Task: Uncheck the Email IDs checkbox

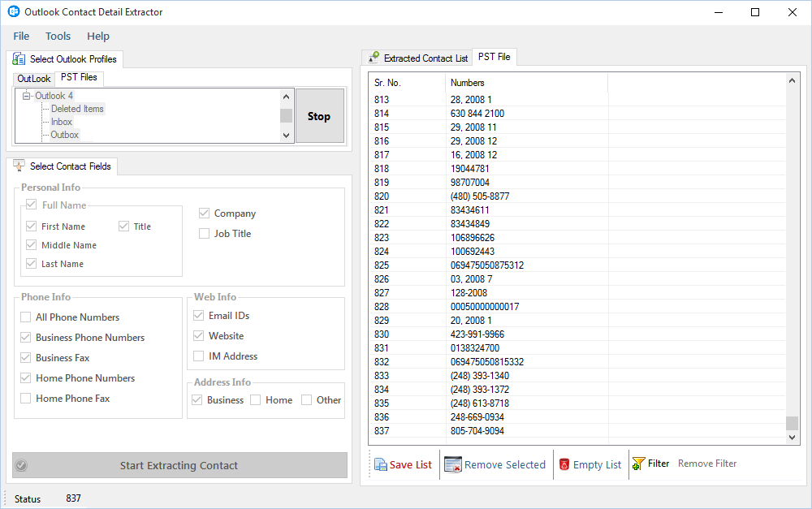Action: tap(198, 315)
